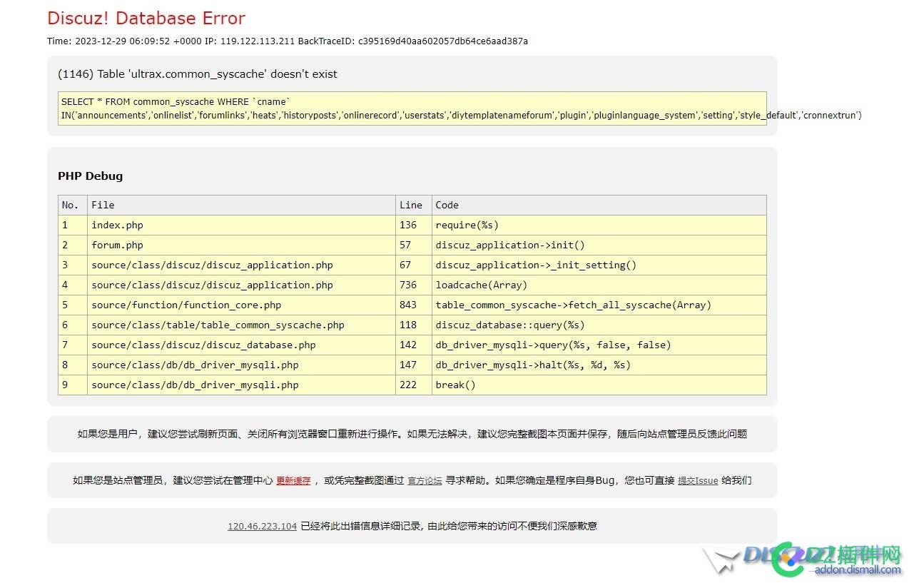914x588 pixels.
Task: Click the line number 136 cell
Action: (x=413, y=225)
